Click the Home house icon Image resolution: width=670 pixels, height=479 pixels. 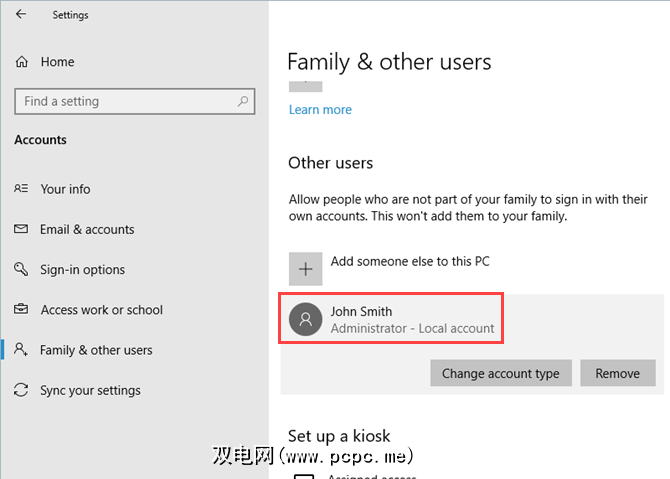[x=22, y=62]
